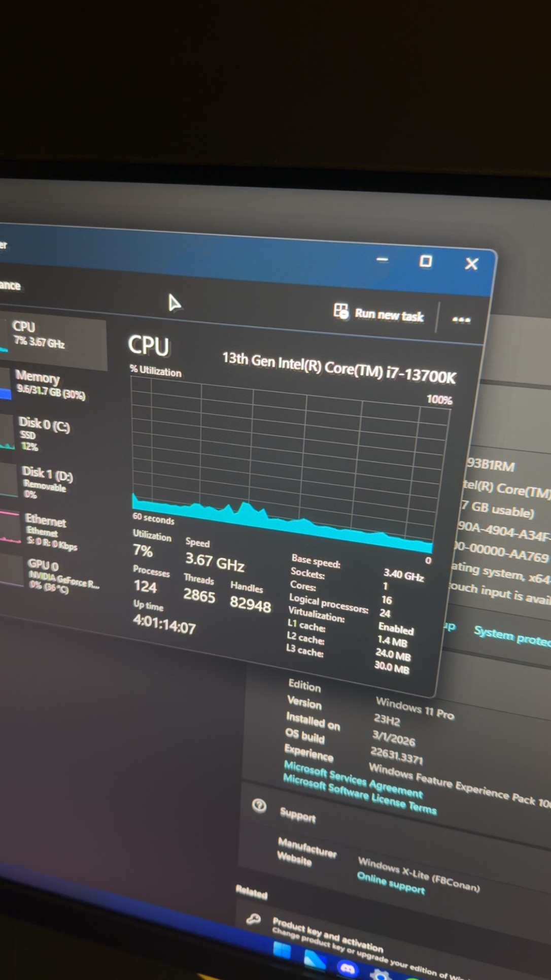Click the 2865 threads value
Image resolution: width=551 pixels, height=980 pixels.
click(x=199, y=595)
